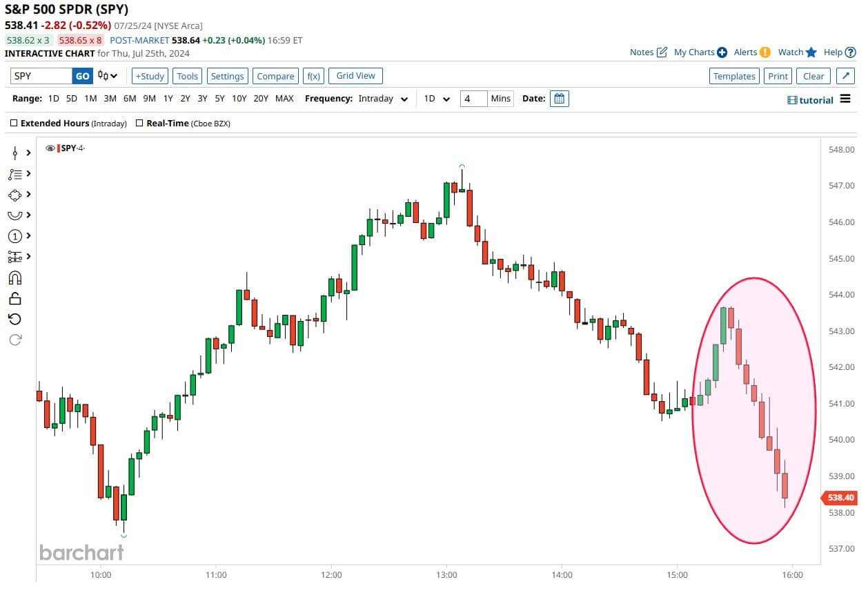Set range to 1Y
The width and height of the screenshot is (868, 593).
pos(168,99)
